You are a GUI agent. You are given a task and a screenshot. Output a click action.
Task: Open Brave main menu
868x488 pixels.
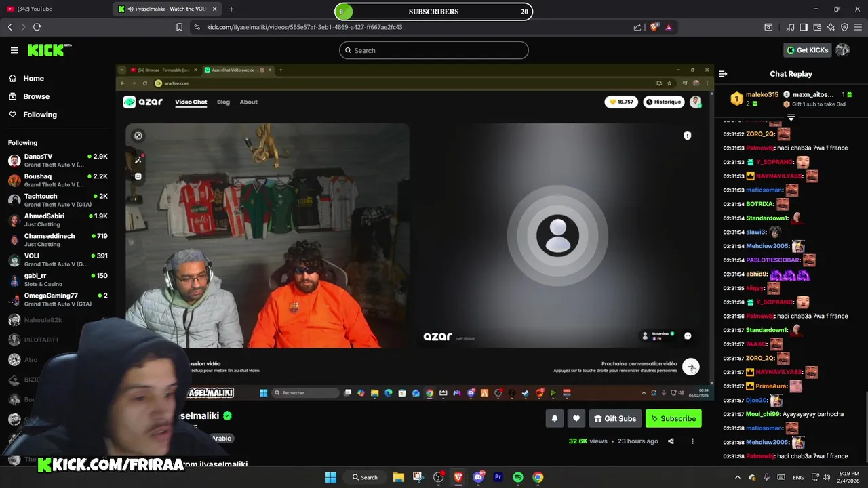858,27
